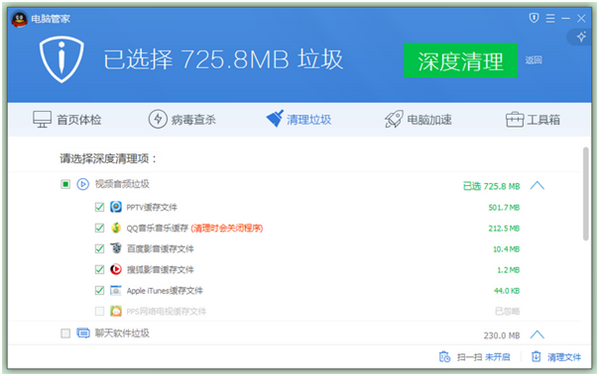Open the hamburger main menu icon
This screenshot has height=376, width=600.
tap(550, 18)
